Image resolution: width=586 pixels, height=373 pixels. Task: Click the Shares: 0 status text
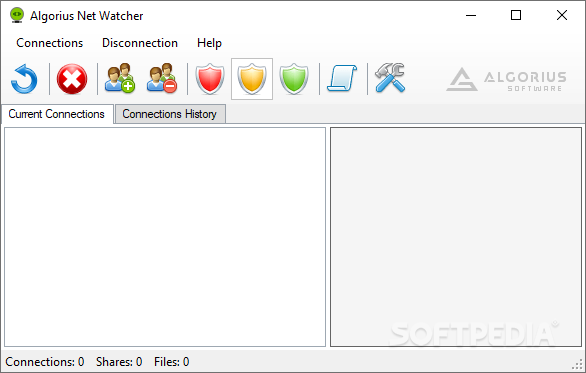point(119,362)
